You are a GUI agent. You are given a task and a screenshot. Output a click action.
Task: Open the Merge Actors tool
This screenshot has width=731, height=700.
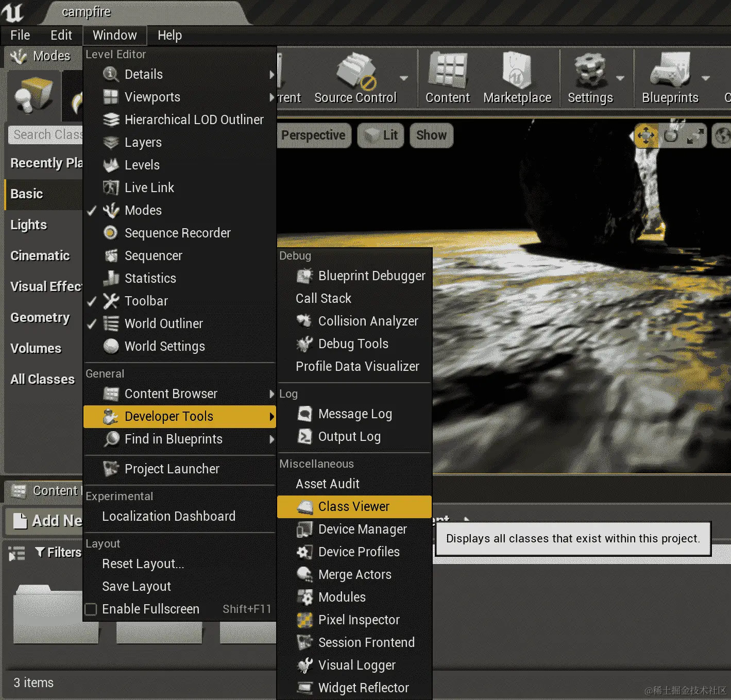click(x=354, y=574)
